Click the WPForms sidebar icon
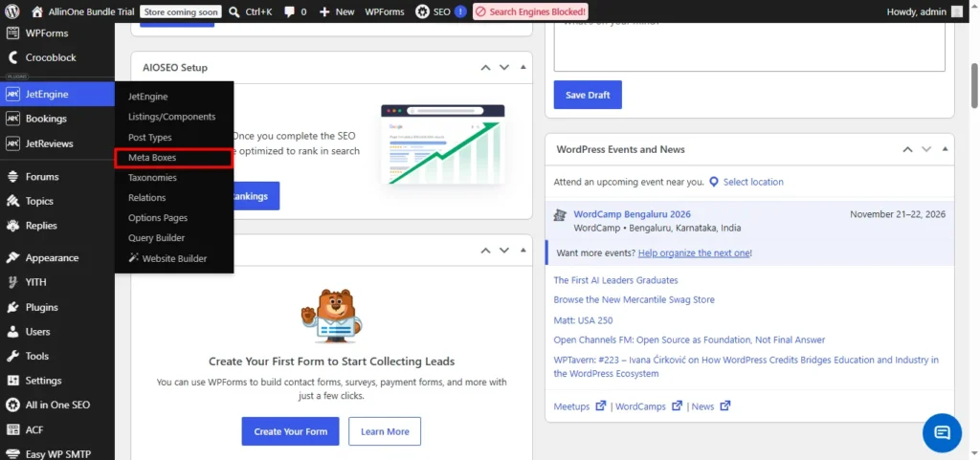This screenshot has width=980, height=460. tap(12, 33)
